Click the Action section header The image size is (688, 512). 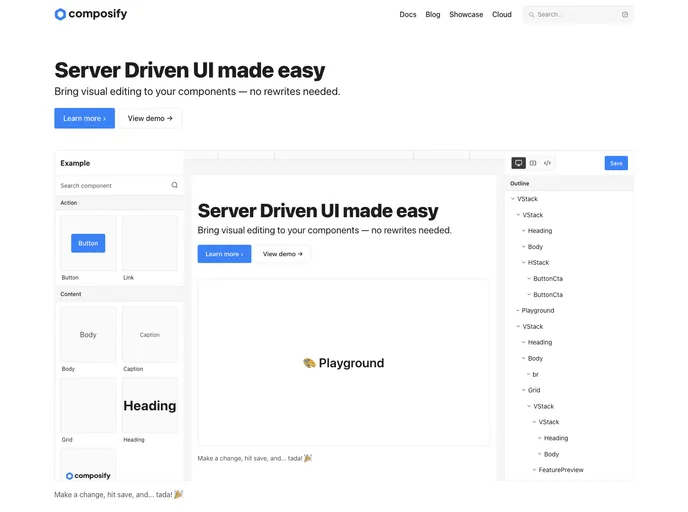(x=119, y=203)
